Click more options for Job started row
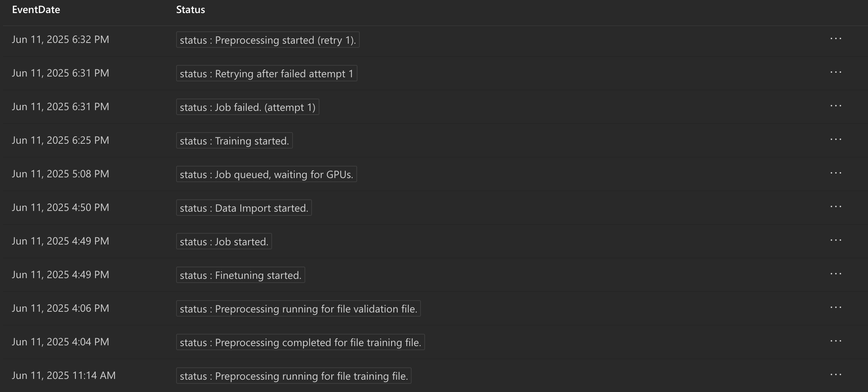The image size is (868, 392). (x=836, y=240)
